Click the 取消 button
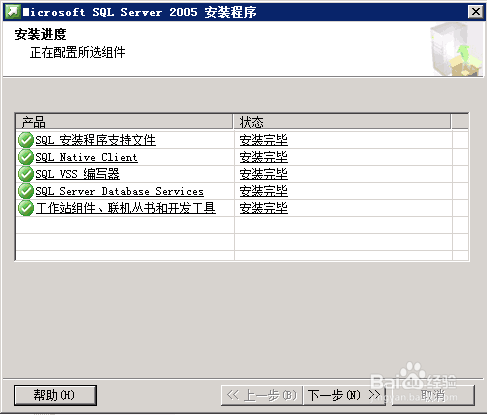This screenshot has width=487, height=415. click(x=433, y=395)
